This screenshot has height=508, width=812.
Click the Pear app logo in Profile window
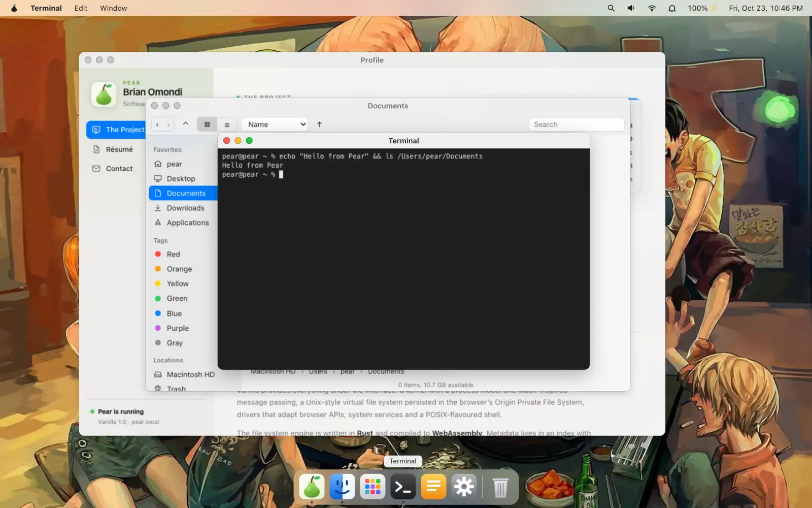click(x=104, y=94)
